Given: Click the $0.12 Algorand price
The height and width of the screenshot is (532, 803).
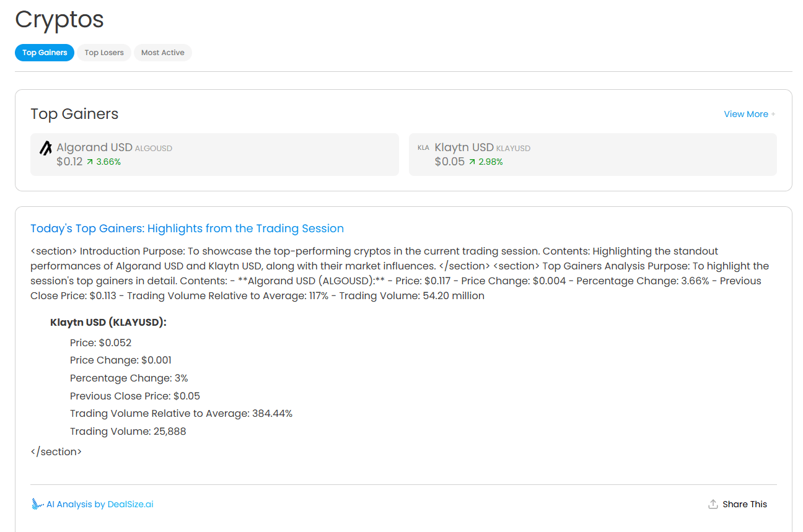Looking at the screenshot, I should point(69,162).
